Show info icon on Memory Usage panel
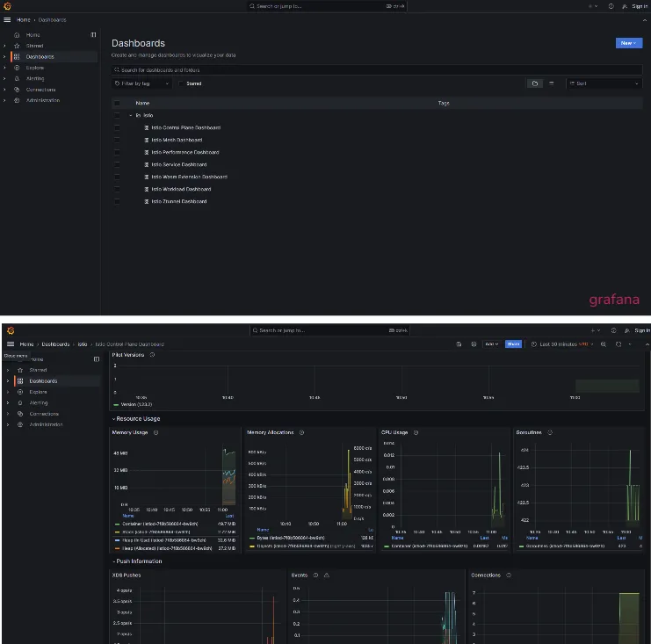 156,432
